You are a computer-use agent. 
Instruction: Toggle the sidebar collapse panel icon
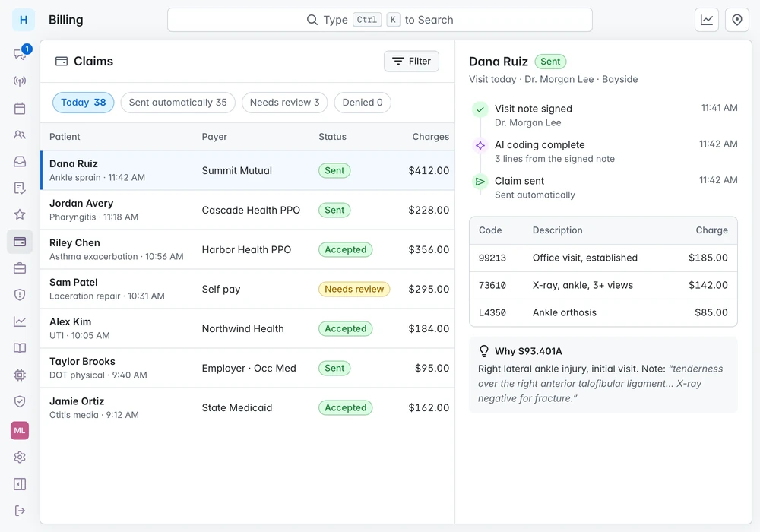pyautogui.click(x=20, y=484)
